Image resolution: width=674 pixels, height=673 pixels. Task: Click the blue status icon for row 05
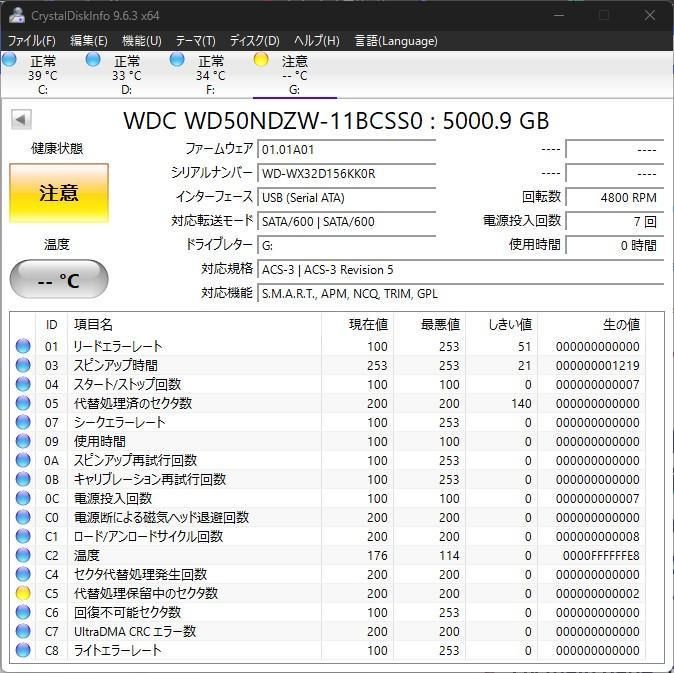tap(23, 403)
